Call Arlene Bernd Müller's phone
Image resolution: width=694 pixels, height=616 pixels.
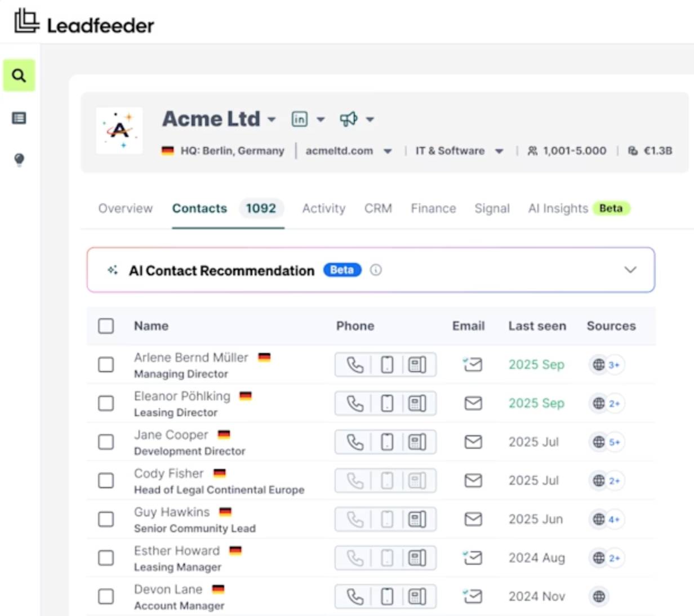[x=355, y=365]
